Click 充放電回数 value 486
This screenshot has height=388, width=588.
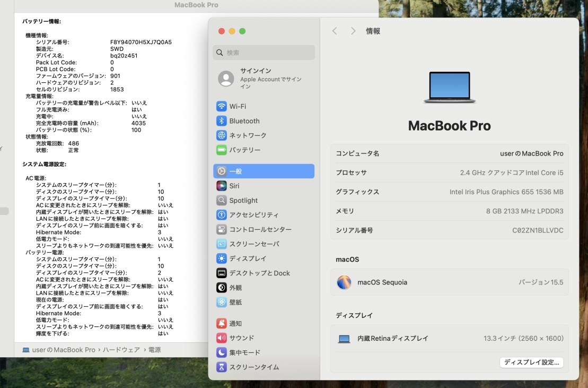[x=74, y=143]
